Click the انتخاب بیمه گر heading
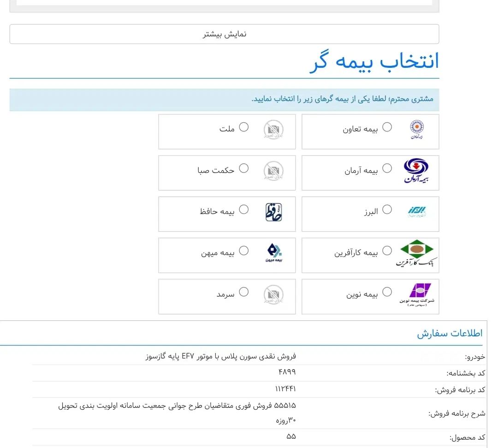The height and width of the screenshot is (448, 498). (x=374, y=61)
